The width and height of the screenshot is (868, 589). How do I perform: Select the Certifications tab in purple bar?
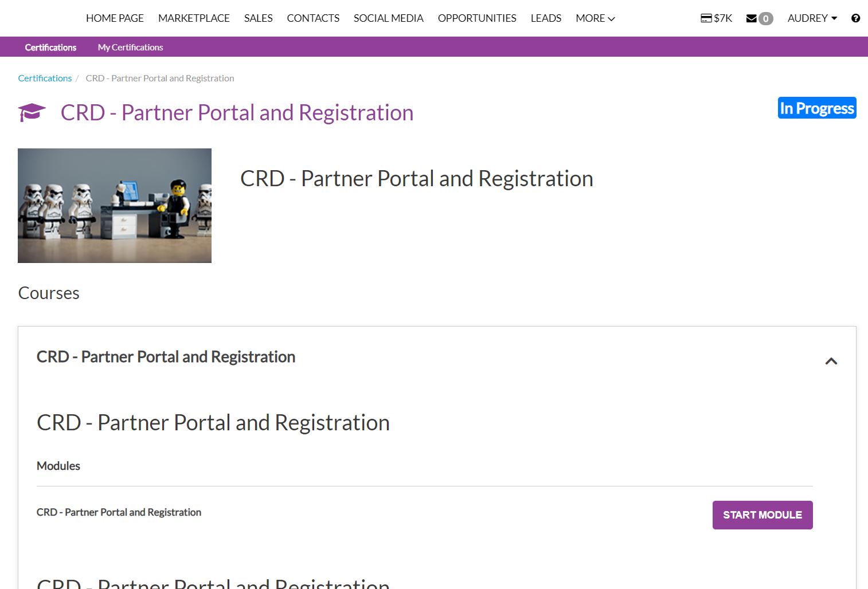[x=50, y=48]
